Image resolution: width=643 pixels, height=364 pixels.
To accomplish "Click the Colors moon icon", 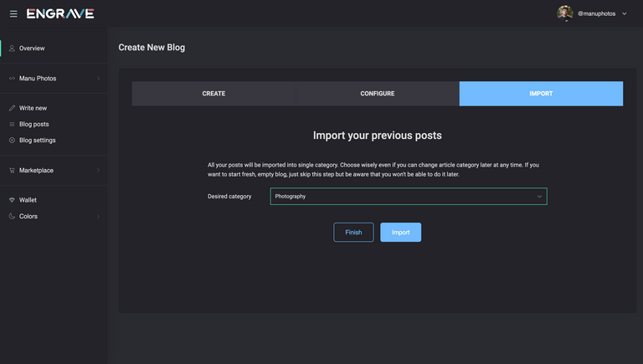I will pyautogui.click(x=12, y=217).
